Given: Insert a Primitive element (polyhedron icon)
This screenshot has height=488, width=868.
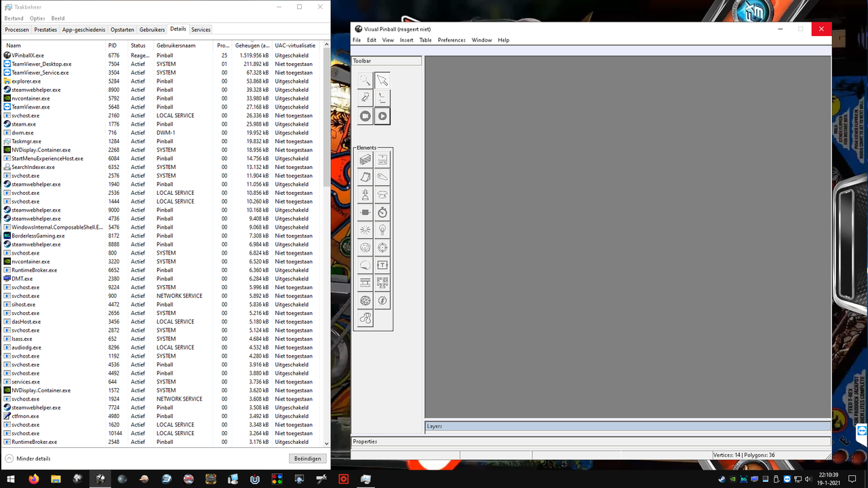Looking at the screenshot, I should [x=366, y=301].
